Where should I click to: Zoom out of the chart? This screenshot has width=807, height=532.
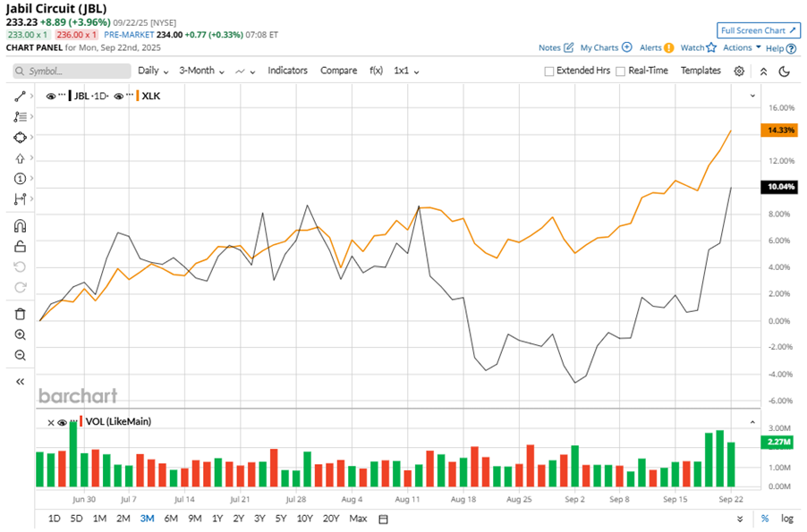20,355
